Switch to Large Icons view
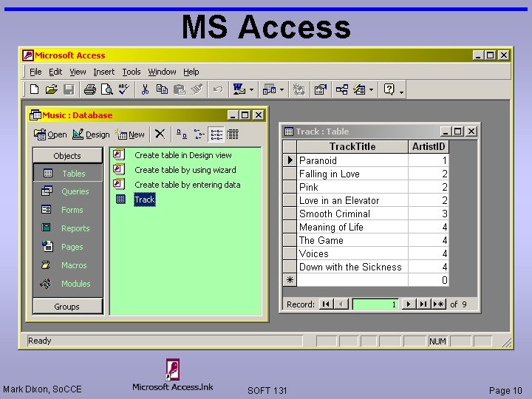This screenshot has height=399, width=532. tap(182, 134)
